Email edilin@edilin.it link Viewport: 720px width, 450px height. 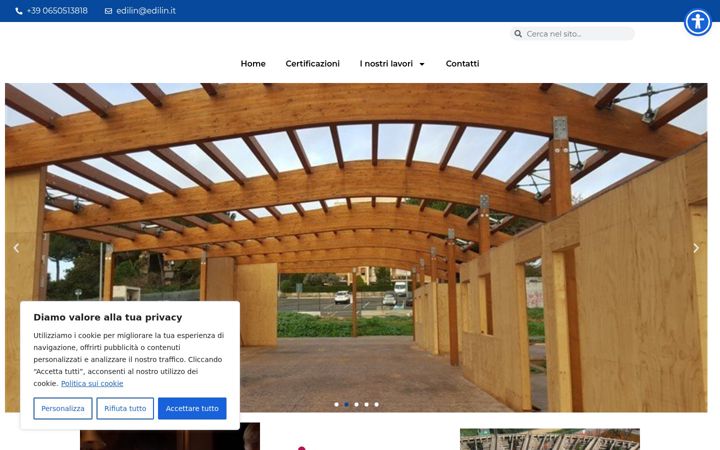pyautogui.click(x=146, y=11)
